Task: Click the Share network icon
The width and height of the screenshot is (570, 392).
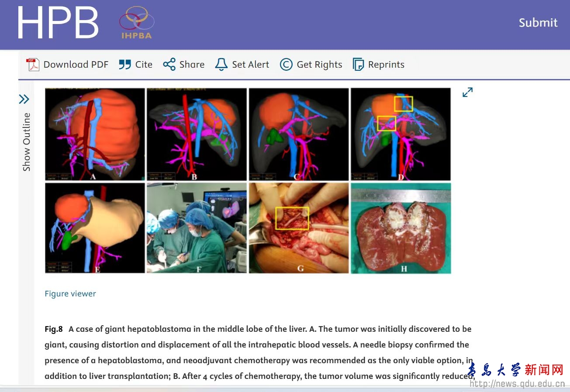Action: (169, 65)
